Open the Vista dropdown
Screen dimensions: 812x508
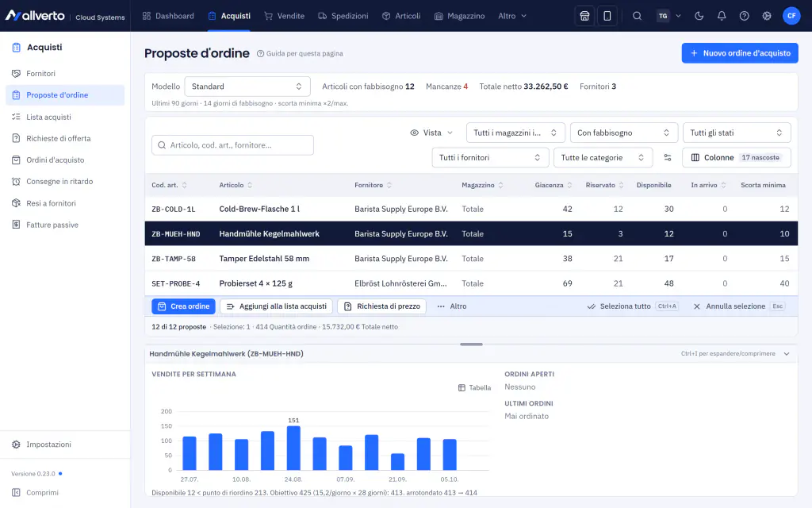pyautogui.click(x=431, y=133)
